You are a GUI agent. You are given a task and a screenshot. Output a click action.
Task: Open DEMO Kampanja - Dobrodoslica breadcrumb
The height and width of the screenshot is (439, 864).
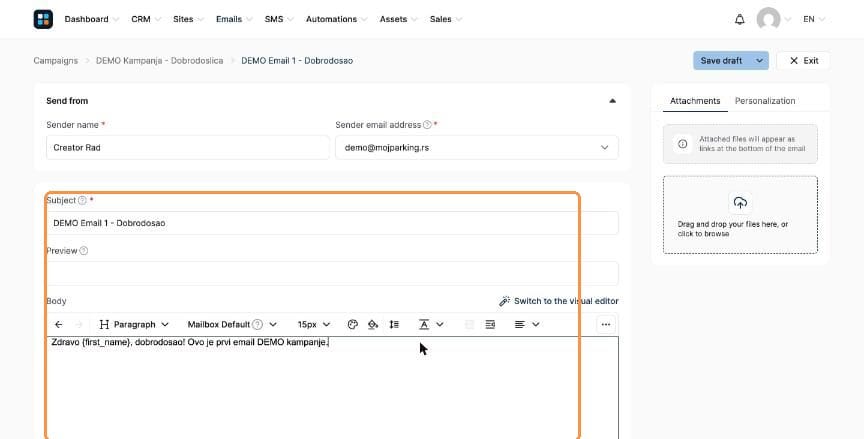(159, 61)
